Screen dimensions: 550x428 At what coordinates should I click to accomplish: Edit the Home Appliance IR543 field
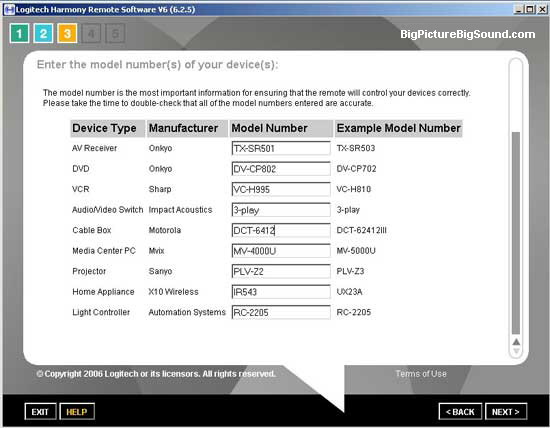coord(281,292)
